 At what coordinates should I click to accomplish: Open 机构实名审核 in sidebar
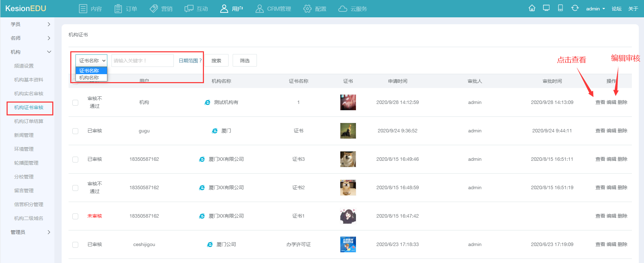tap(29, 94)
